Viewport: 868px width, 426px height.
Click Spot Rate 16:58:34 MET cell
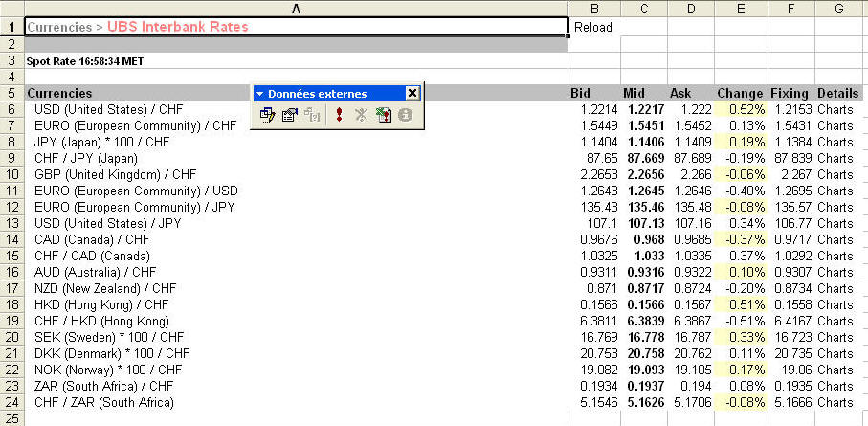pos(296,61)
